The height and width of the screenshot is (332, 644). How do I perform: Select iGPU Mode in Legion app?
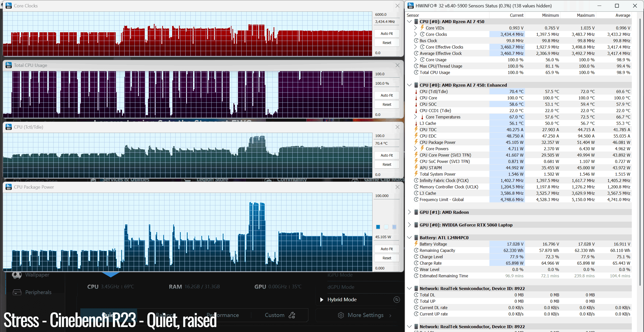340,275
